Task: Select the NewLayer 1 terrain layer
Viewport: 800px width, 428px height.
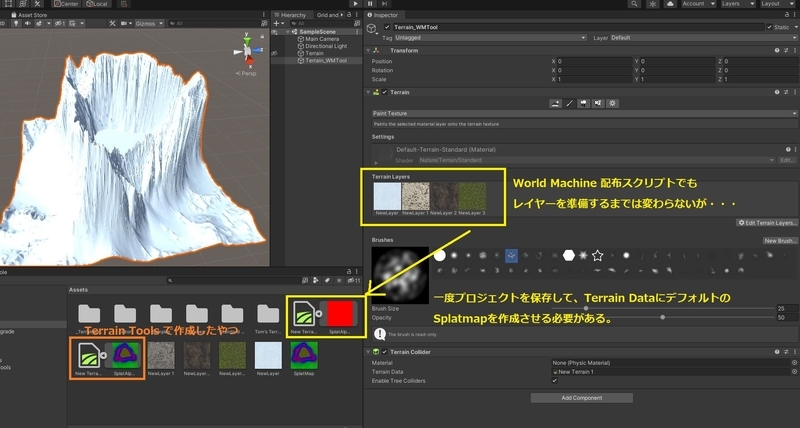Action: click(415, 196)
